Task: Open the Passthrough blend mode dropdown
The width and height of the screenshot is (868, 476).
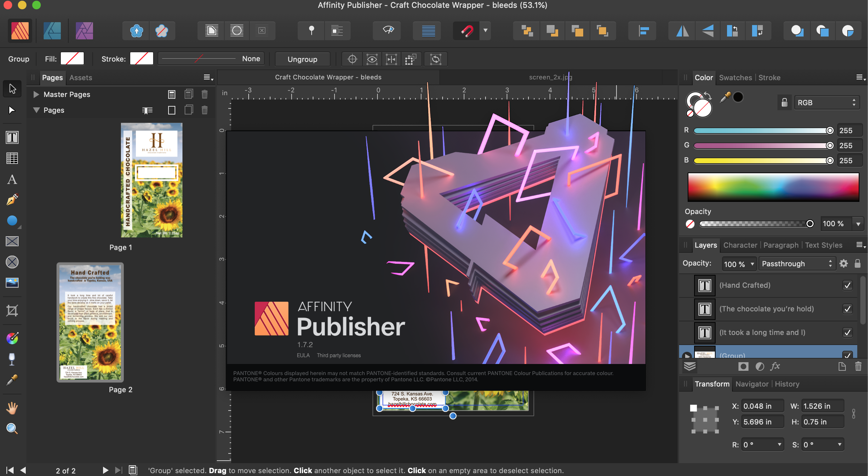Action: coord(797,264)
